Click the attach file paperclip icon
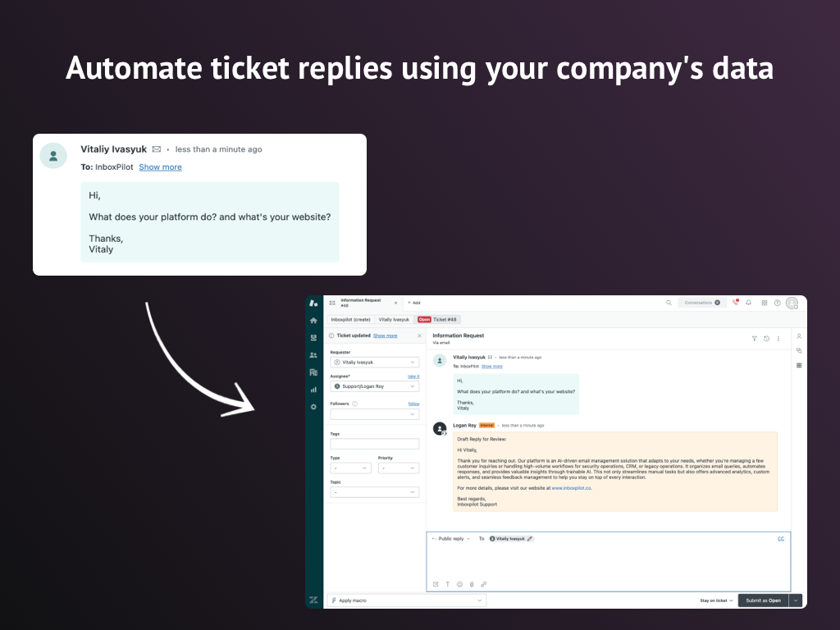The height and width of the screenshot is (630, 840). [472, 584]
